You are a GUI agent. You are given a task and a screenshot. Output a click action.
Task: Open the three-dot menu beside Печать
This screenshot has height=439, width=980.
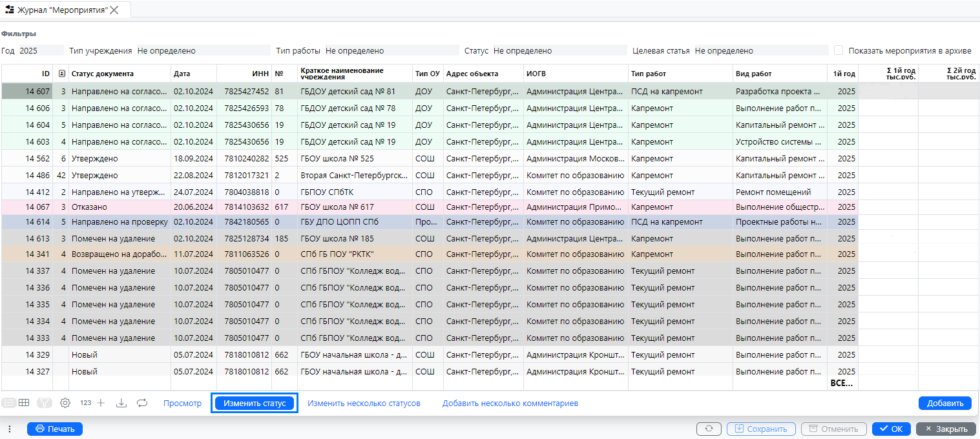coord(10,429)
